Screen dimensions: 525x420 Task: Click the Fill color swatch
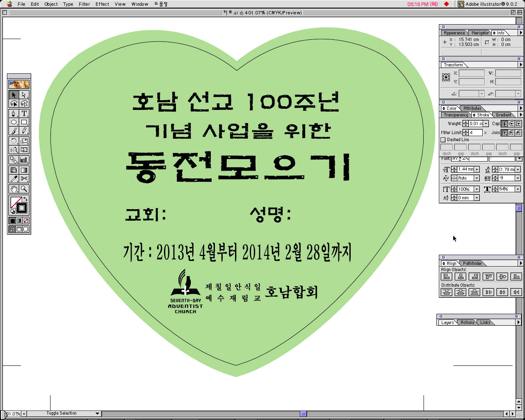tap(16, 202)
